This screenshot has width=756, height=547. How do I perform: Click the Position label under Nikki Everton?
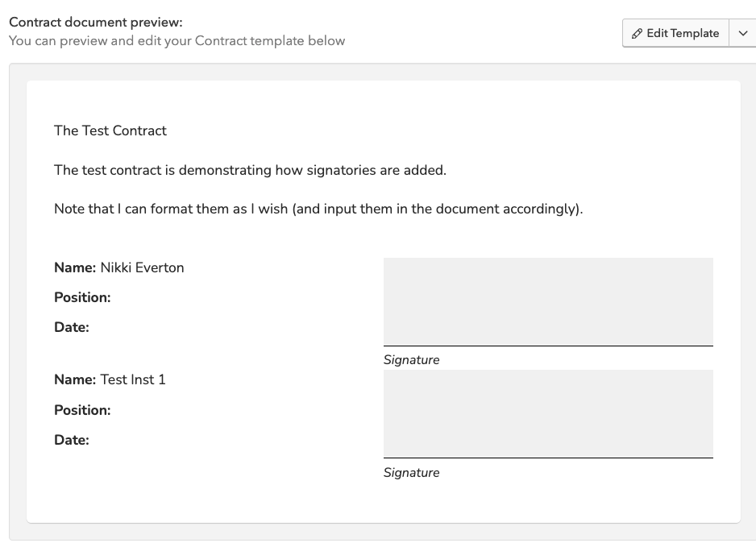[82, 297]
